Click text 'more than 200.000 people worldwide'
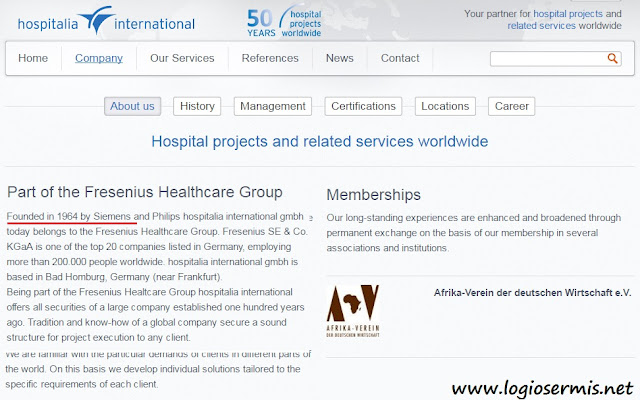 pyautogui.click(x=84, y=262)
